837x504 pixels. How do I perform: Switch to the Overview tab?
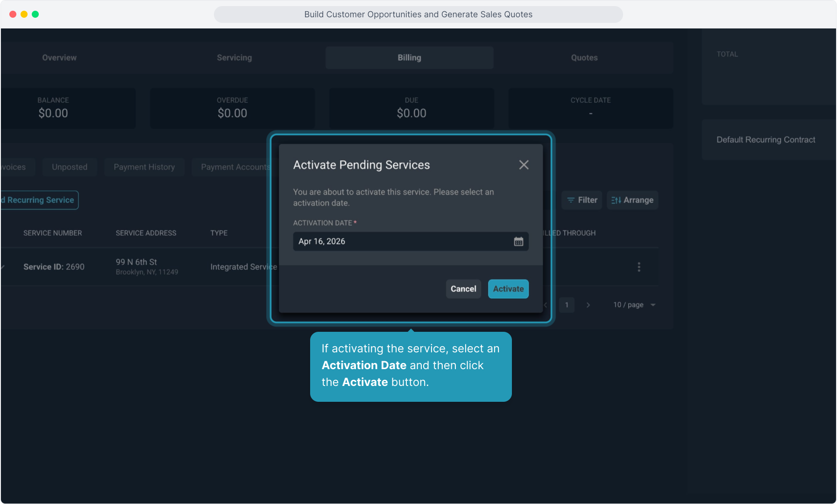[59, 58]
